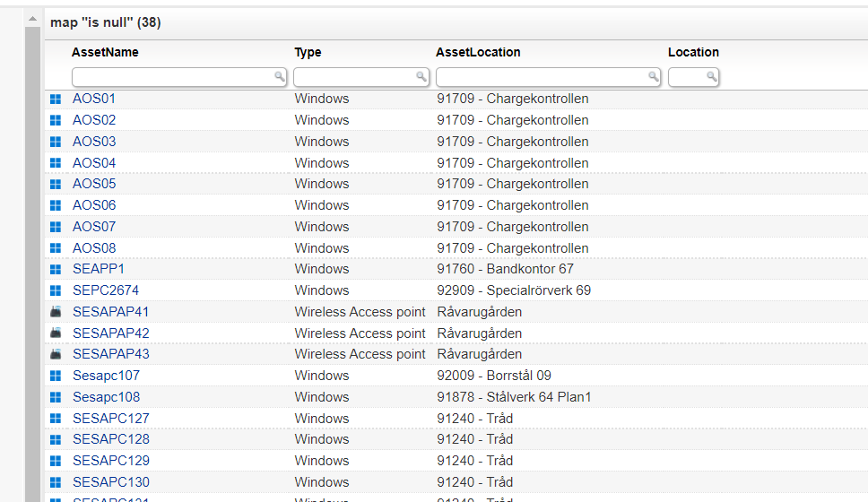Click the Windows icon beside Sesapc107
The image size is (868, 502).
coord(56,376)
